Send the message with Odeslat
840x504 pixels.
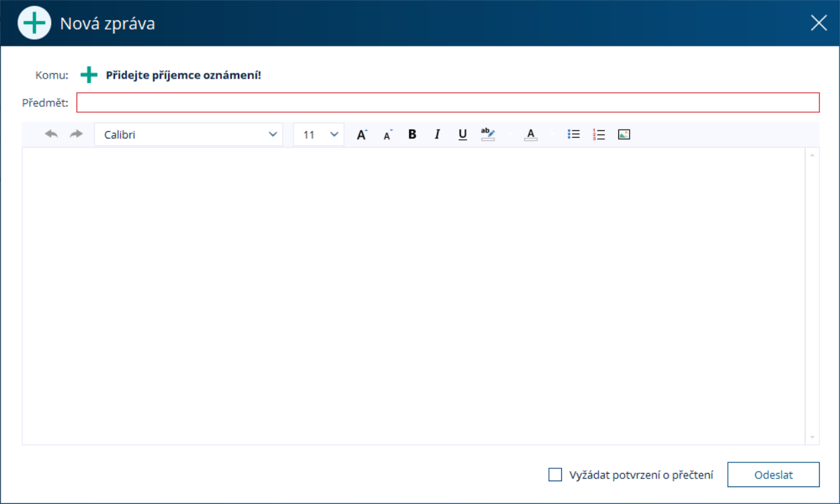point(773,474)
